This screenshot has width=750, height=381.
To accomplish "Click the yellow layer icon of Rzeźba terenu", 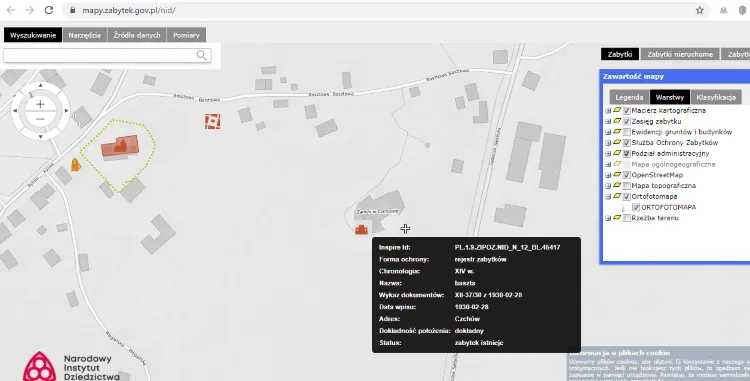I will coord(617,218).
